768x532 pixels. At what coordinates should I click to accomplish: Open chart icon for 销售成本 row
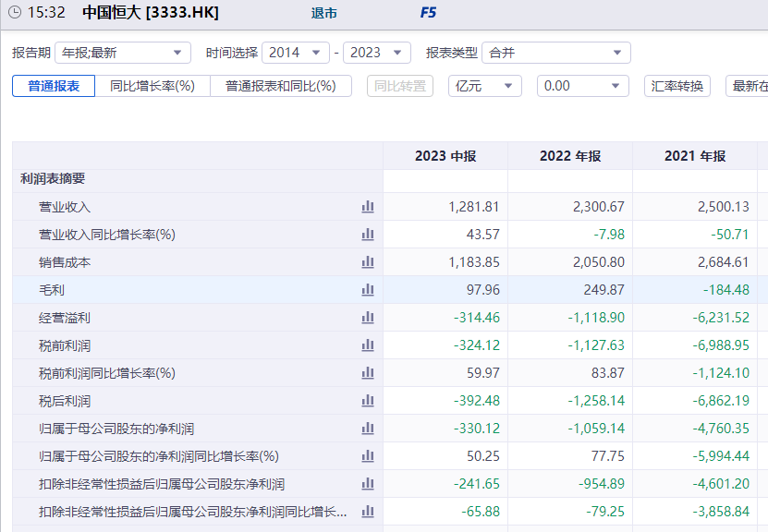[368, 262]
